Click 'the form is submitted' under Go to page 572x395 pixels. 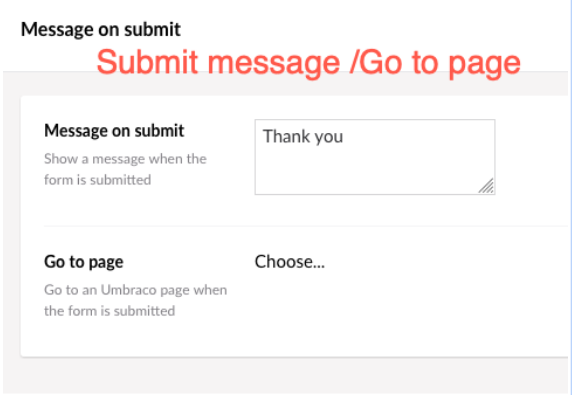(109, 311)
